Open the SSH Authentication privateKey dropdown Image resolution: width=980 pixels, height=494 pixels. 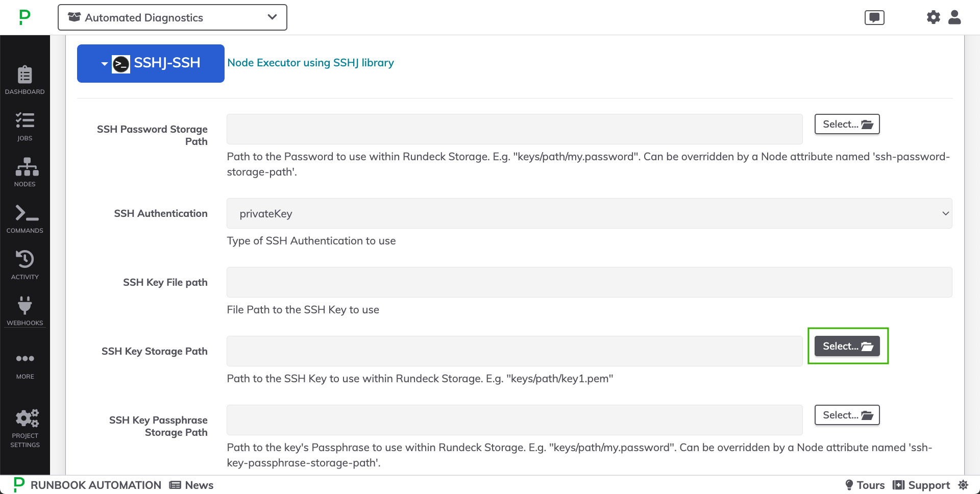point(589,213)
